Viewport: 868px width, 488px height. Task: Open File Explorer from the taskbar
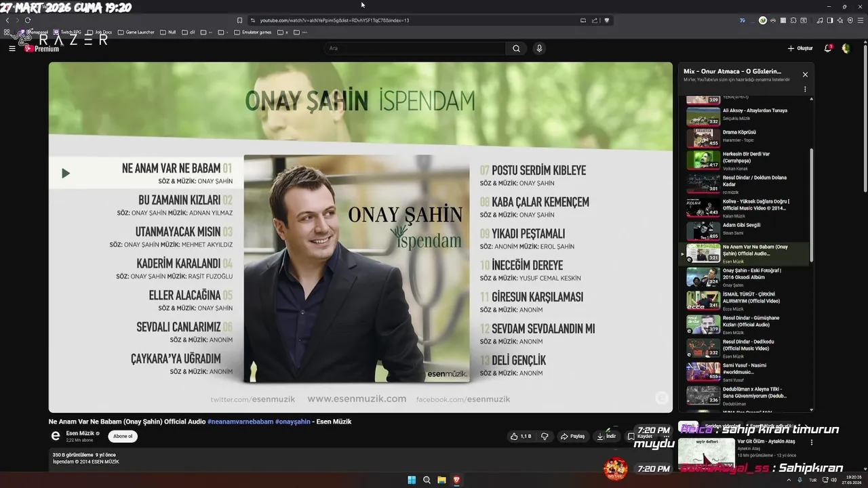[x=441, y=480]
